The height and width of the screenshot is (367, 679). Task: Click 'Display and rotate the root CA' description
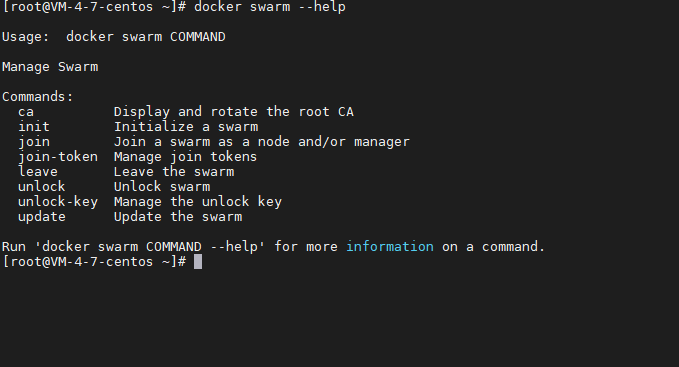click(x=234, y=112)
